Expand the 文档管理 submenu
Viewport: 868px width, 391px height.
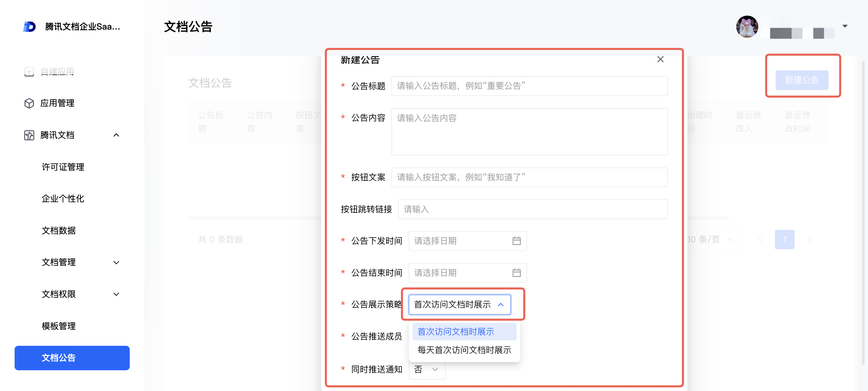pyautogui.click(x=116, y=262)
